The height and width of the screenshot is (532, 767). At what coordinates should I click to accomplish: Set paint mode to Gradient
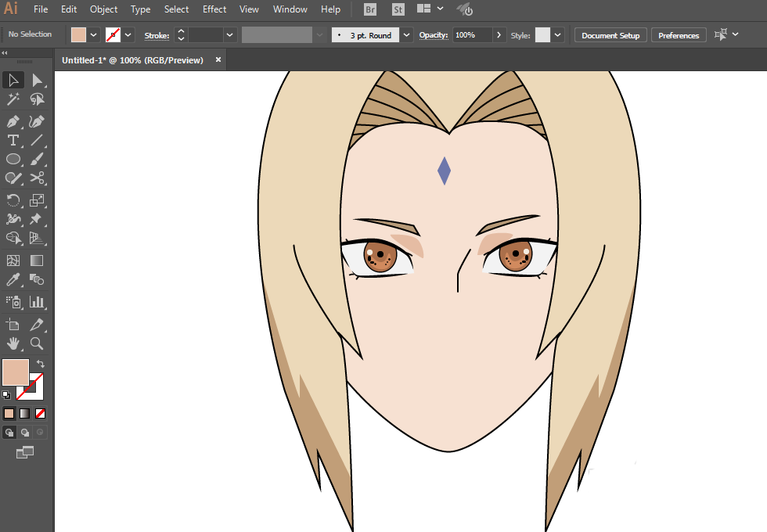point(24,414)
